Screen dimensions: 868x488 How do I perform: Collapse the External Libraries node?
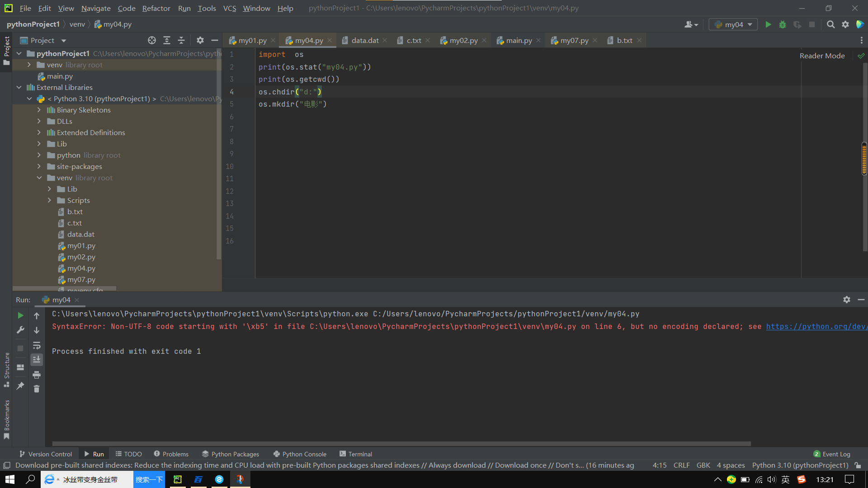19,87
